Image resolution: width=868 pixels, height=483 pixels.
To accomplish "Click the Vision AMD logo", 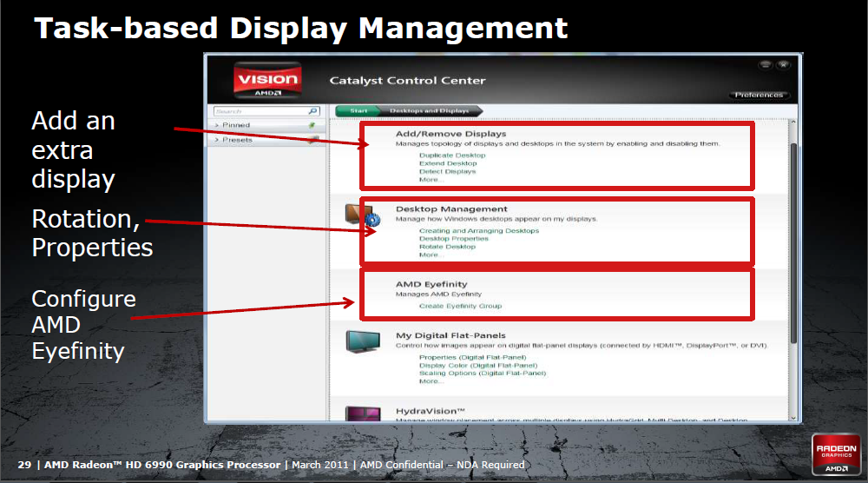I will click(x=267, y=80).
